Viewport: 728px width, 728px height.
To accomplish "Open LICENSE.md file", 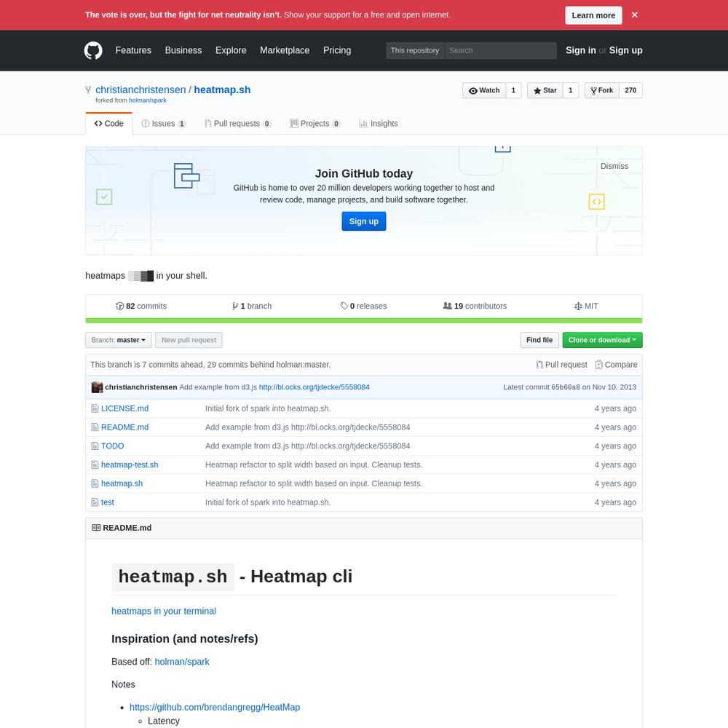I will click(125, 408).
